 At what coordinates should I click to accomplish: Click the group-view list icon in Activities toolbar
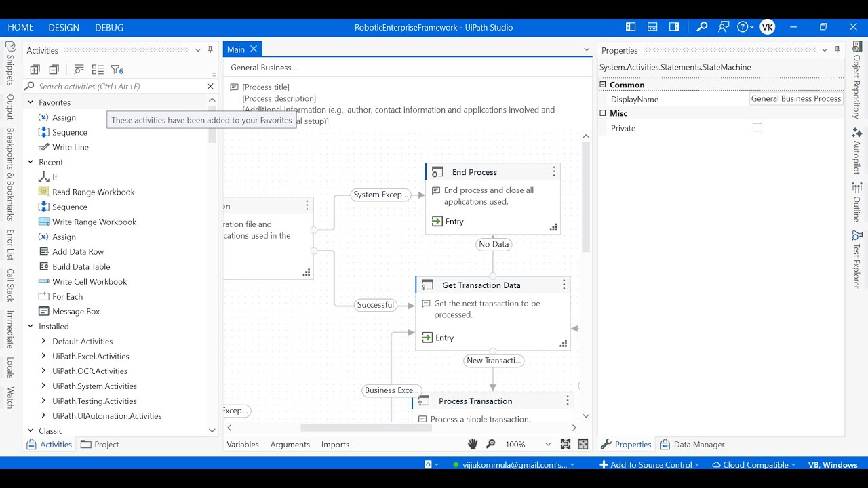point(98,69)
